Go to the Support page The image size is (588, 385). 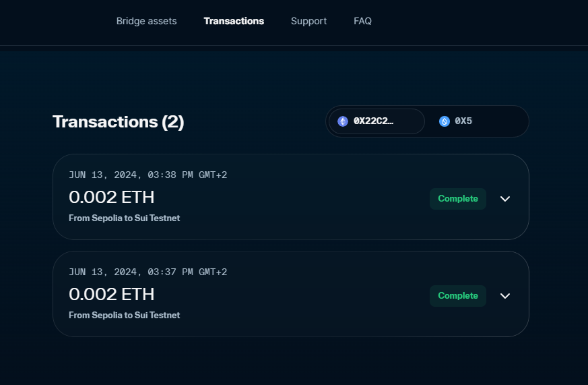308,21
